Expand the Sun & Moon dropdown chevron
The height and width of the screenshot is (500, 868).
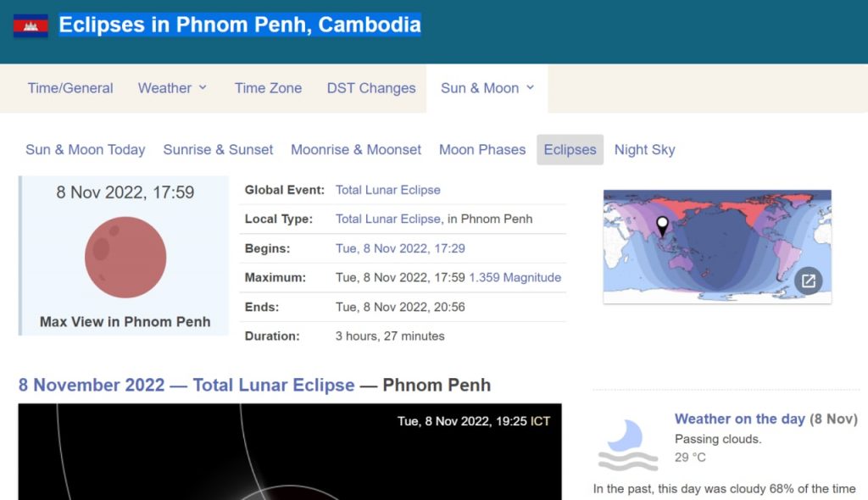pyautogui.click(x=531, y=87)
